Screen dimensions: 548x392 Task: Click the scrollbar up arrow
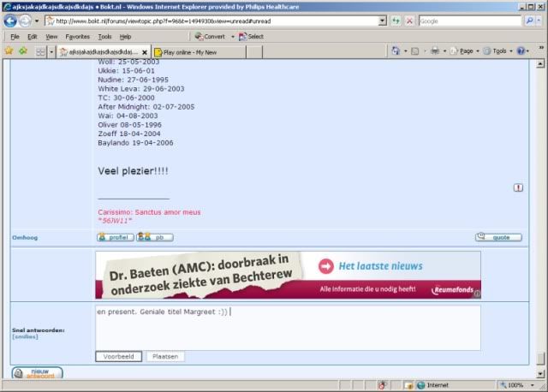coord(540,63)
